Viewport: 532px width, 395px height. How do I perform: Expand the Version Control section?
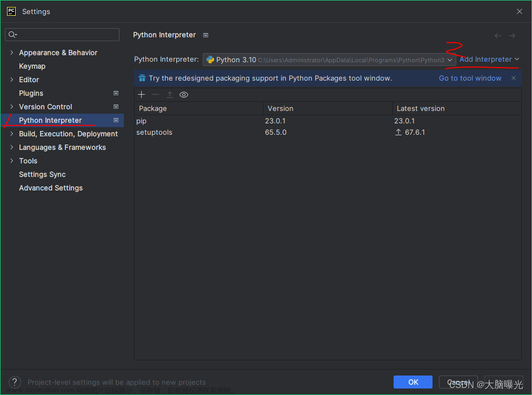(x=12, y=107)
